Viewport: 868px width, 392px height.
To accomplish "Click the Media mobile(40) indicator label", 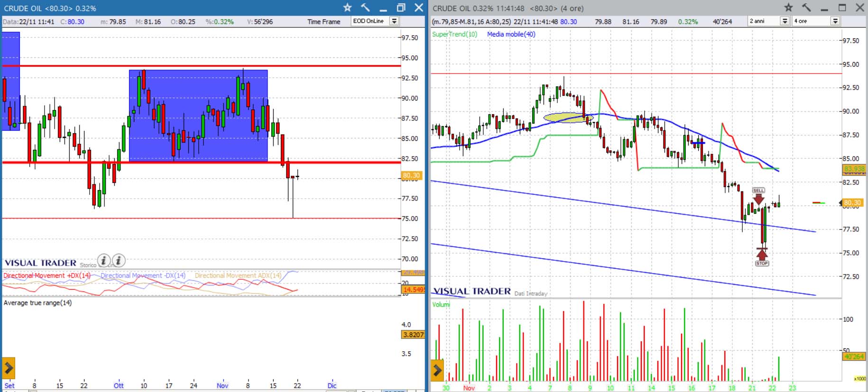I will [x=511, y=34].
